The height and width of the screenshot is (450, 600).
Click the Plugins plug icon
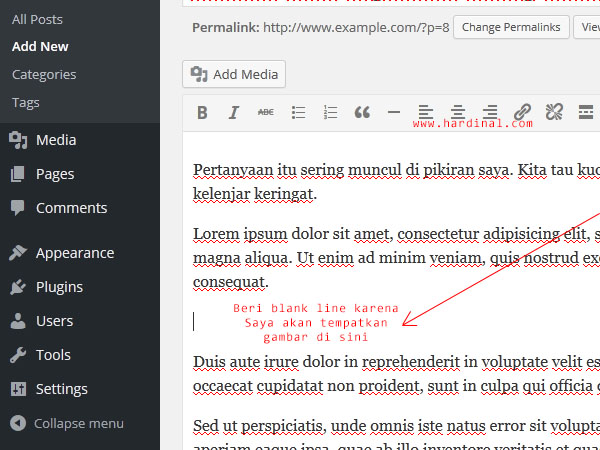[x=18, y=287]
